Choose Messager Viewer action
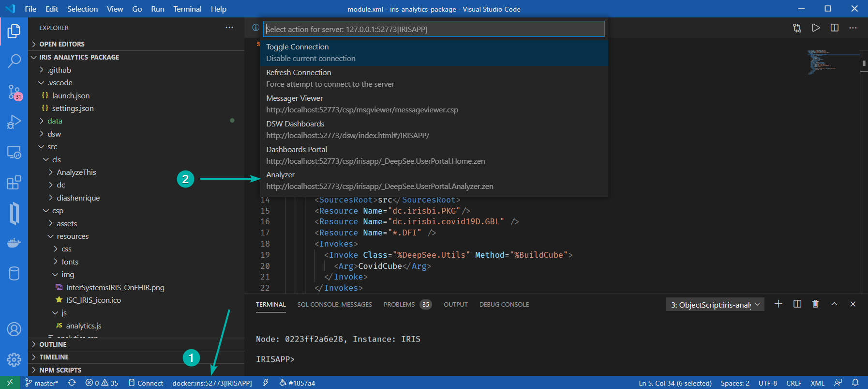Screen dimensions: 868x389 tap(434, 104)
